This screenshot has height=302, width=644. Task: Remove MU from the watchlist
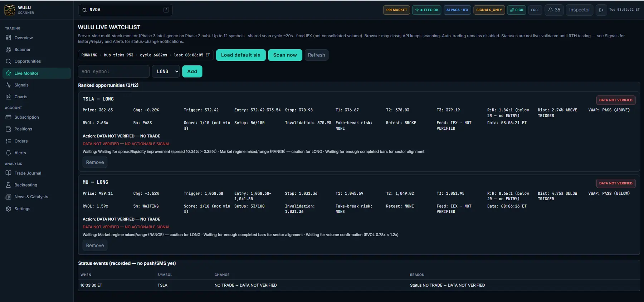(95, 246)
